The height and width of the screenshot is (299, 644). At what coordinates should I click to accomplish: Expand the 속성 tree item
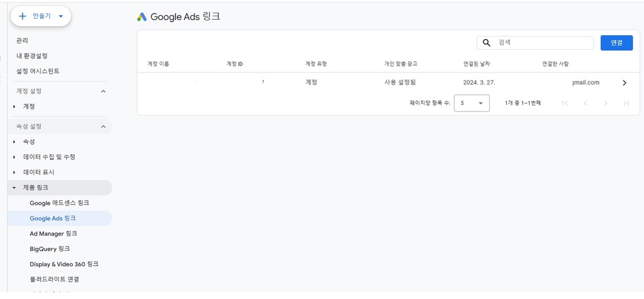[14, 142]
